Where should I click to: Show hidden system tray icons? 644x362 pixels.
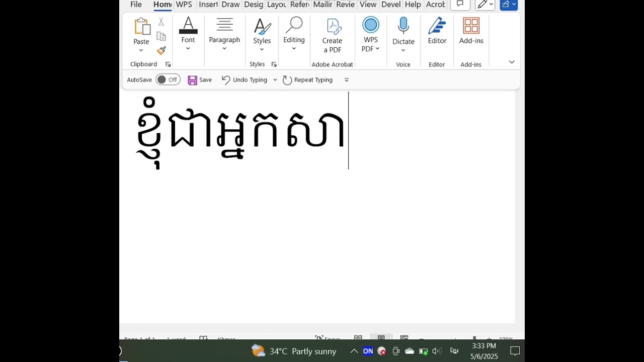click(354, 351)
